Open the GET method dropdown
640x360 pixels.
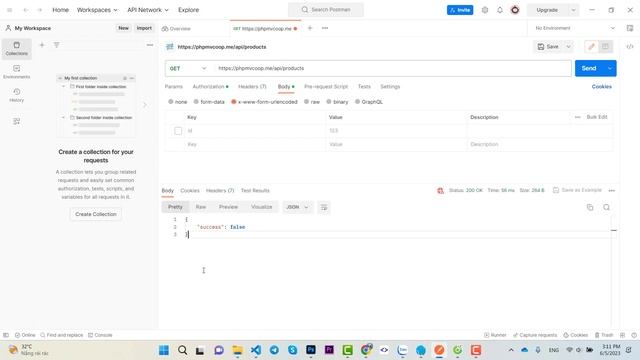point(188,68)
